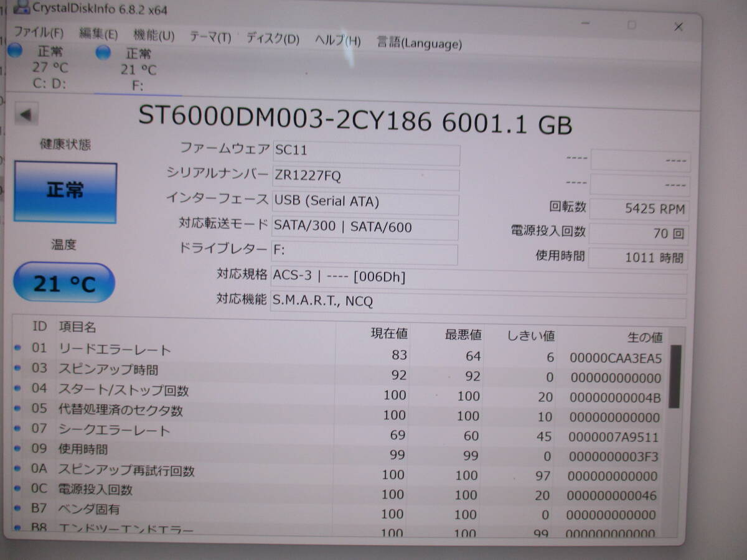Open the ファイル(F) menu
Viewport: 747px width, 560px height.
point(39,33)
